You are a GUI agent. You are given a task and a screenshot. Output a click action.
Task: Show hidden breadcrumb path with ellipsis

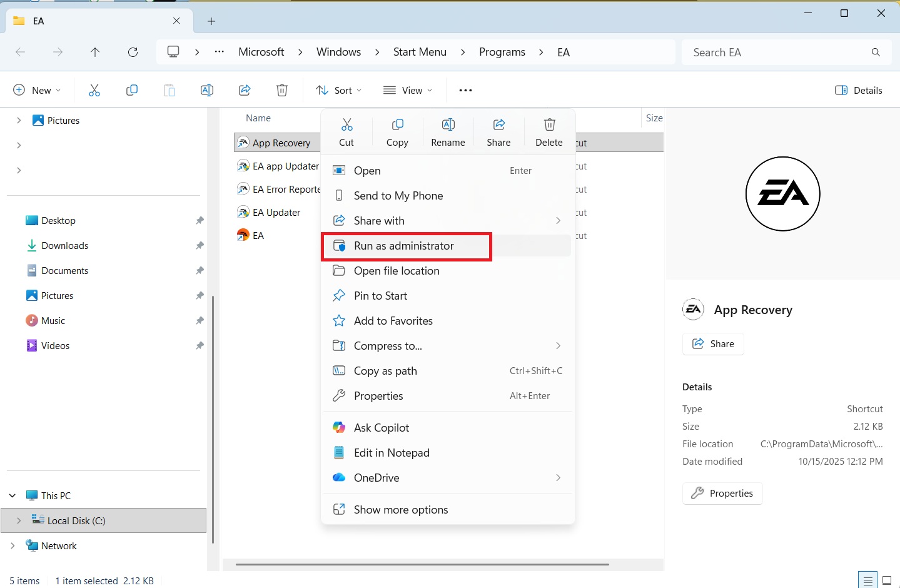(x=219, y=52)
